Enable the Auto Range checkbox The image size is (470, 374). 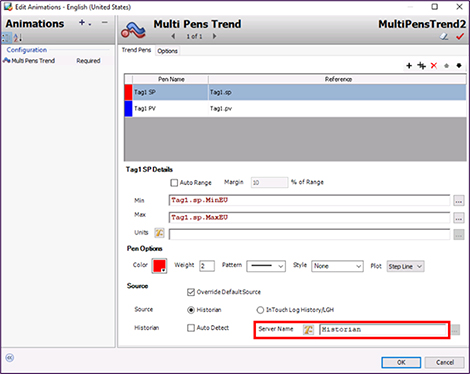point(174,183)
